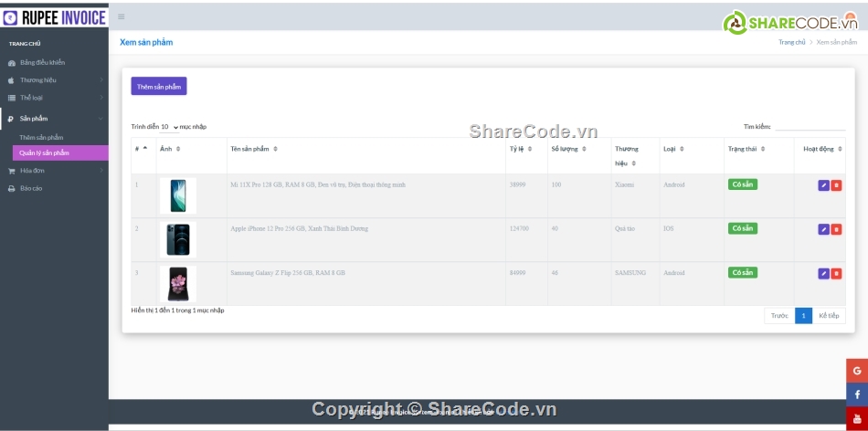This screenshot has width=868, height=431.
Task: Open the Google social icon
Action: 857,371
